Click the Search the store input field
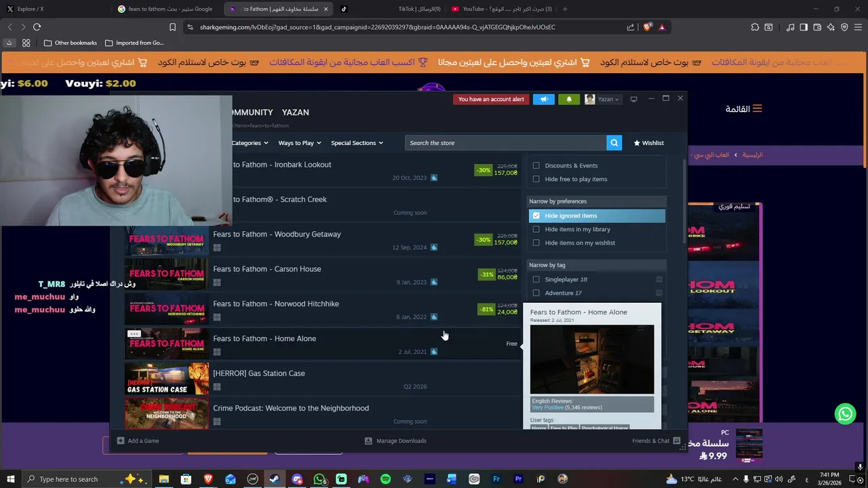 [506, 143]
